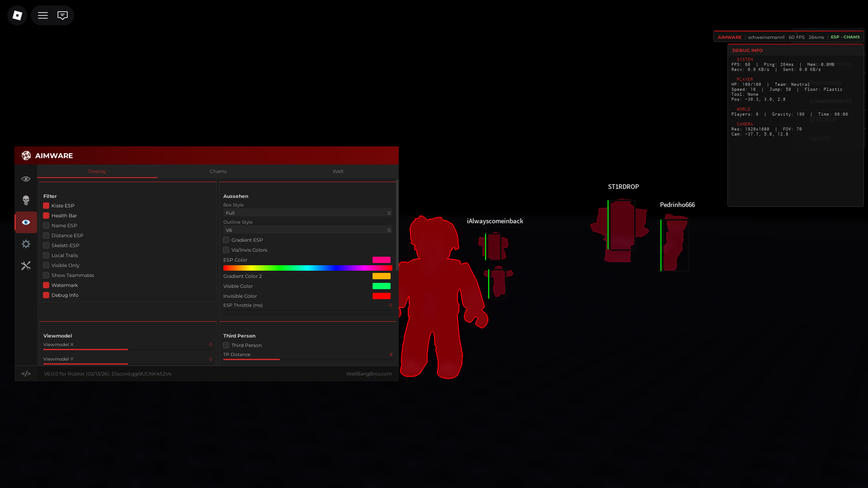Click the DEBUG INFO panel header
The width and height of the screenshot is (868, 488).
796,50
